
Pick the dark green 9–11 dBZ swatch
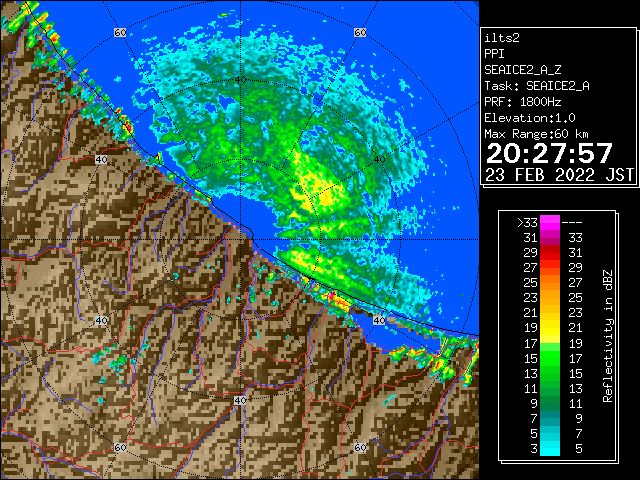(550, 403)
